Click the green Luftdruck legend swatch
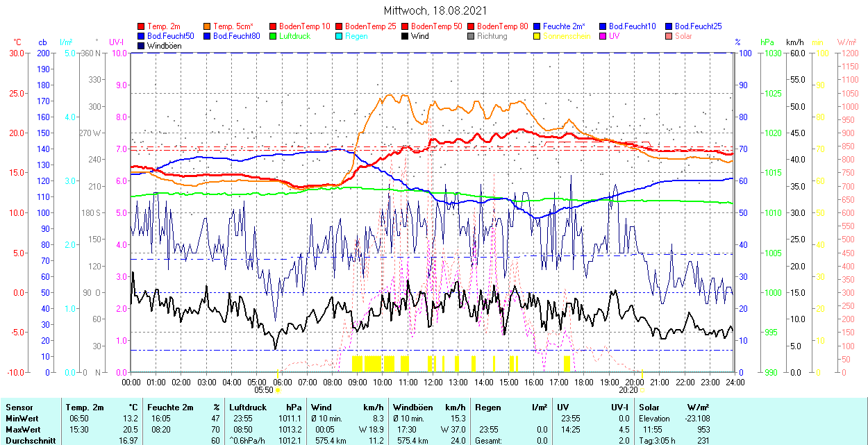Viewport: 868px width, 445px height. tap(274, 36)
